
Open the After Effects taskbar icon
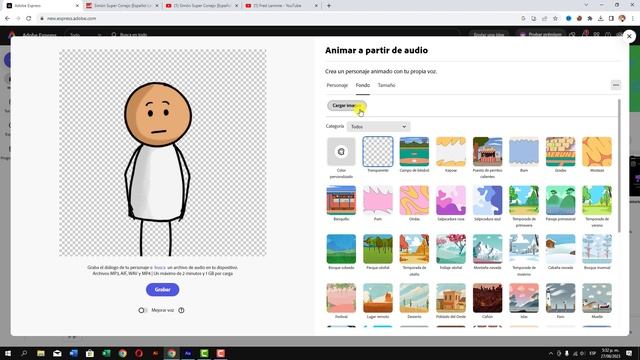point(188,353)
